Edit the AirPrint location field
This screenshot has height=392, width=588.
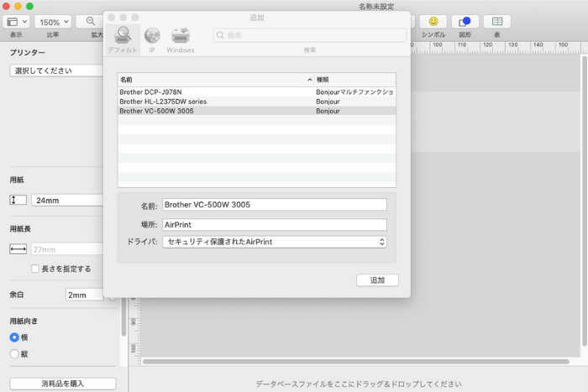pyautogui.click(x=275, y=224)
